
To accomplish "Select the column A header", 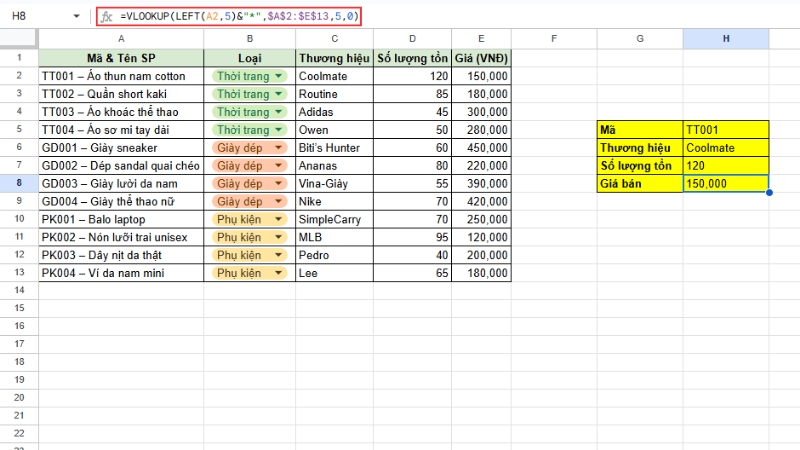I will 121,38.
